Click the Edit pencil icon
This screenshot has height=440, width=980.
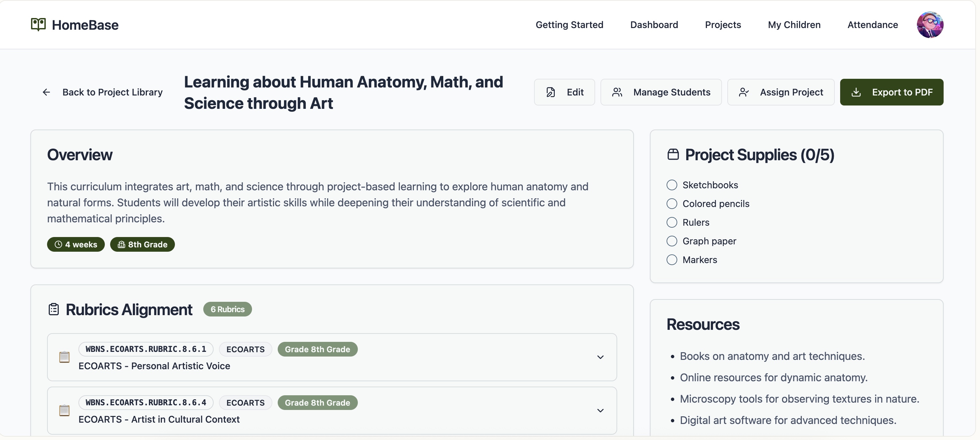550,92
